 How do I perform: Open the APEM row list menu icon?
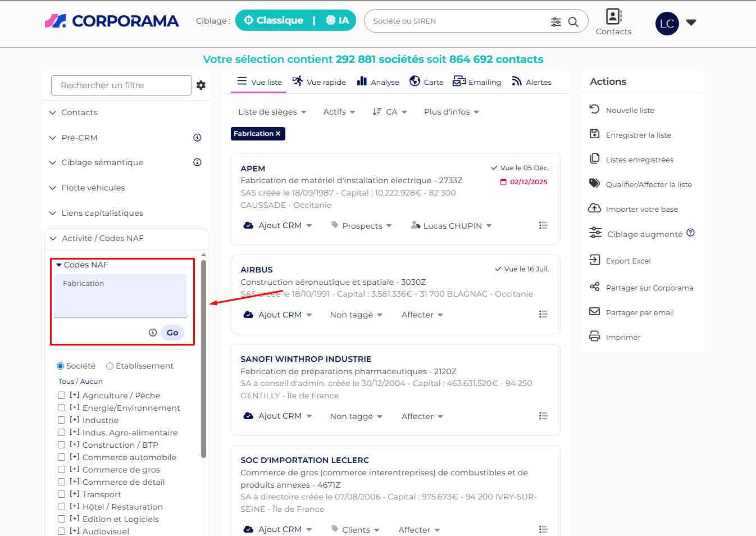[543, 225]
